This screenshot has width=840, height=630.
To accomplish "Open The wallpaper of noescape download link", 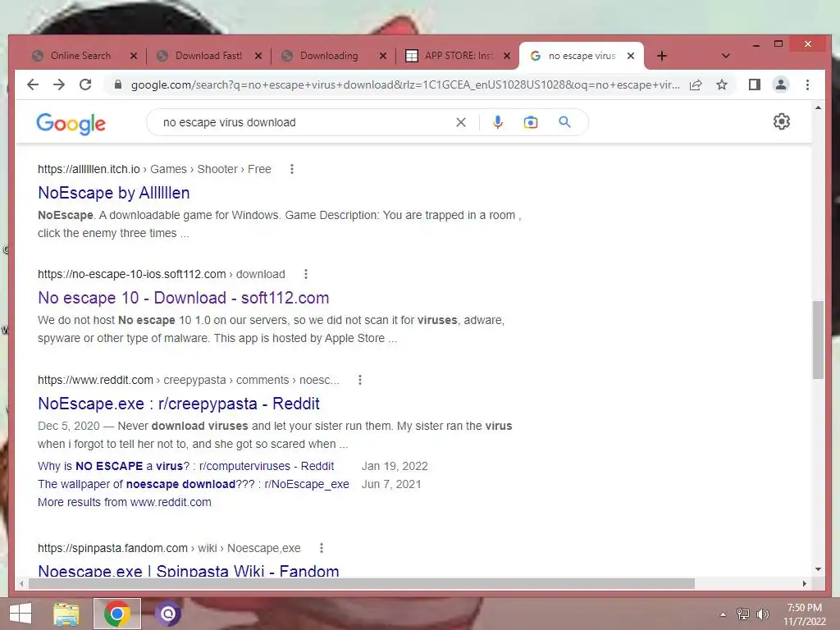I will coord(194,484).
